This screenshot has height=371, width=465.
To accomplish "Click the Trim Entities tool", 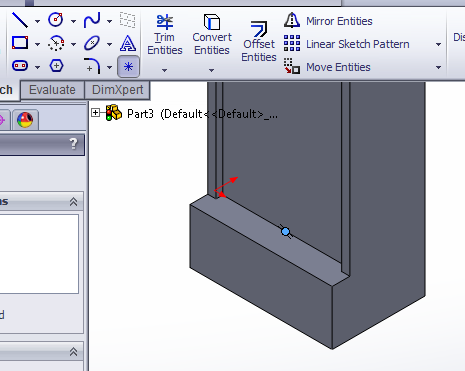I will pyautogui.click(x=165, y=35).
